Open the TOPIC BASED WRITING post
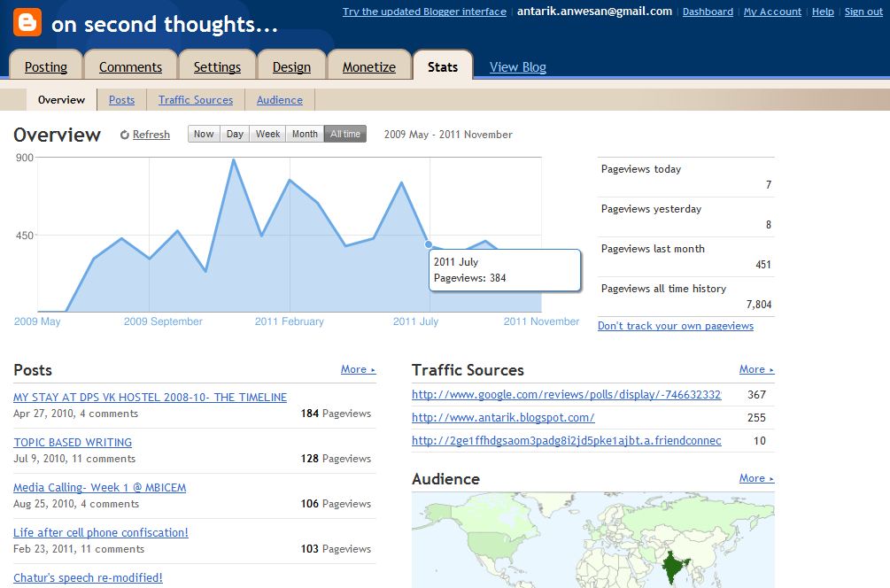The image size is (890, 588). point(73,443)
